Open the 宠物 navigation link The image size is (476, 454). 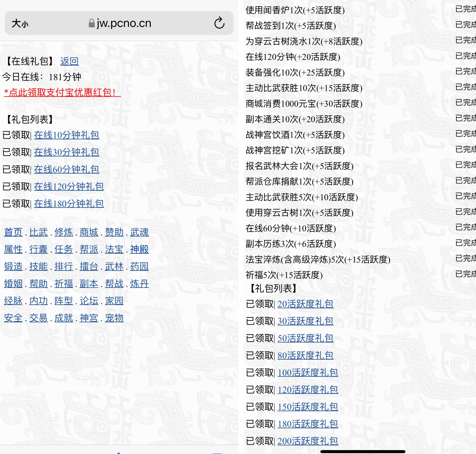pos(114,318)
